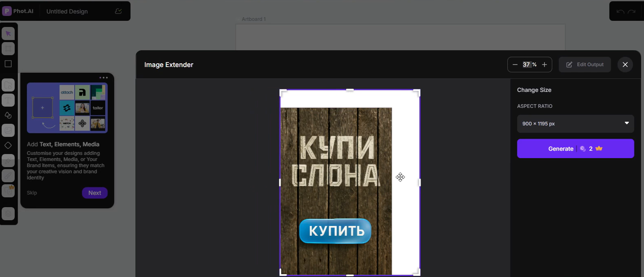
Task: Click the top-left crop corner handle
Action: [283, 93]
